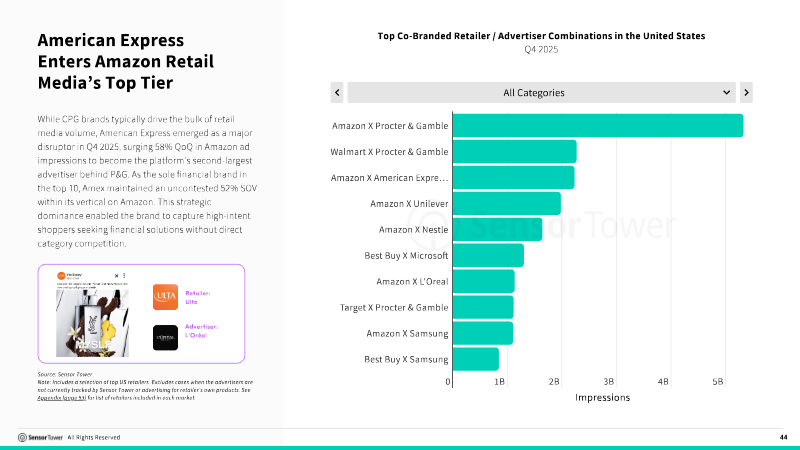
Task: Close the Ulta ad preview with X
Action: point(116,276)
